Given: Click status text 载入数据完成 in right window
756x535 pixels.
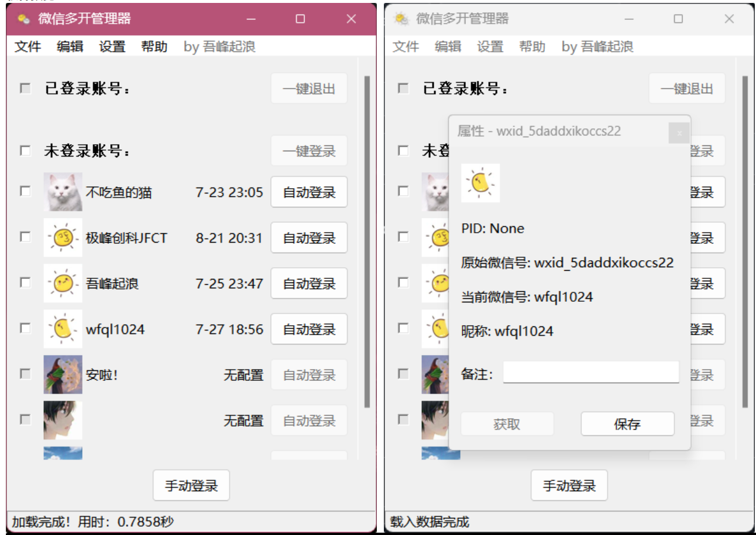Looking at the screenshot, I should [430, 522].
